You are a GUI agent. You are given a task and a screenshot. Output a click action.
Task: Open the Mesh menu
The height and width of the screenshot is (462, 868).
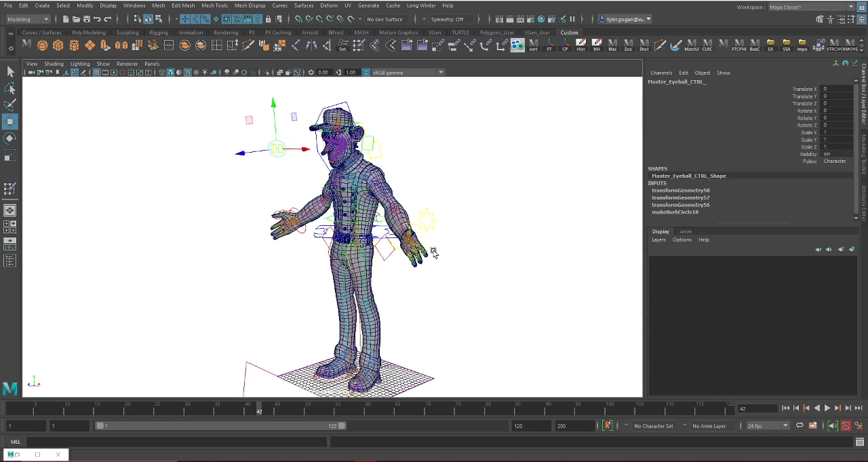pyautogui.click(x=158, y=5)
